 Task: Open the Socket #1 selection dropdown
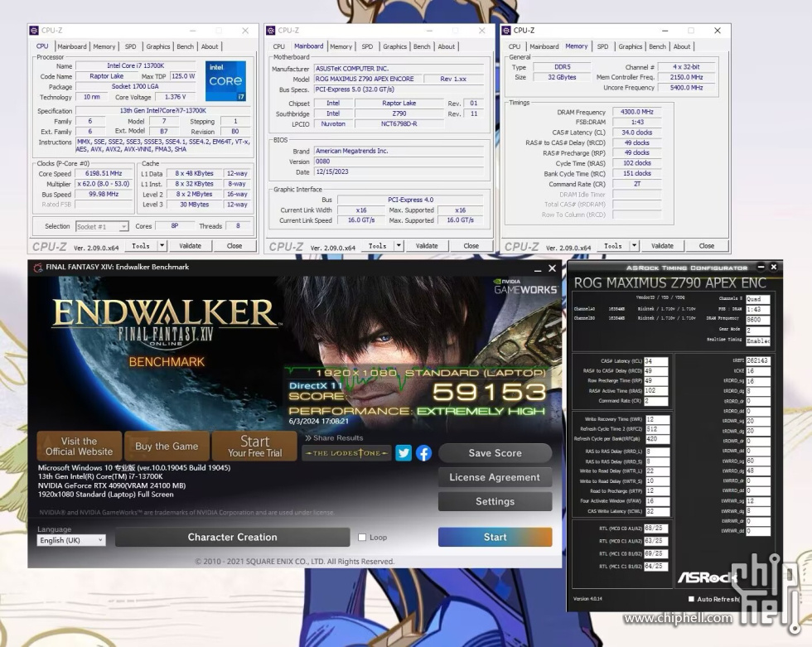coord(102,227)
